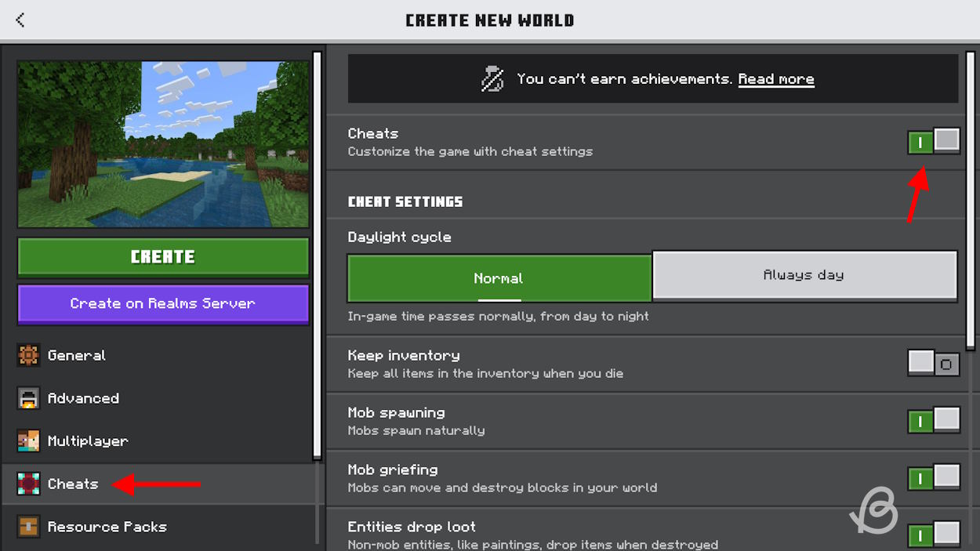
Task: Switch to the Multiplayer settings tab
Action: 88,440
